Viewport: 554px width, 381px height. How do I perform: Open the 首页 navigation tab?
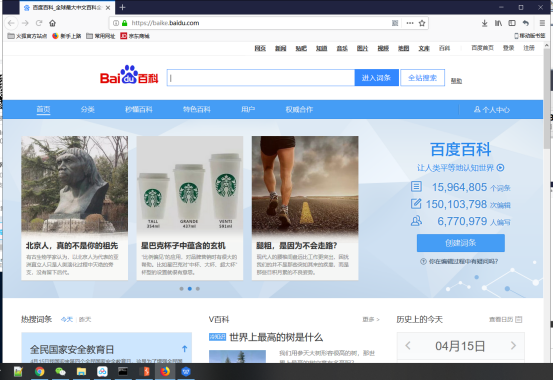tap(43, 110)
